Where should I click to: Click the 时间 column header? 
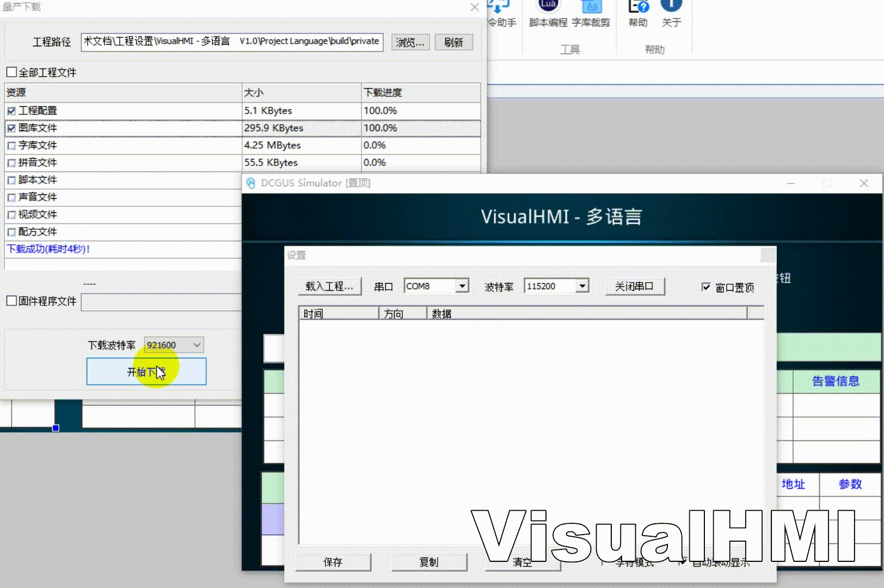tap(339, 314)
